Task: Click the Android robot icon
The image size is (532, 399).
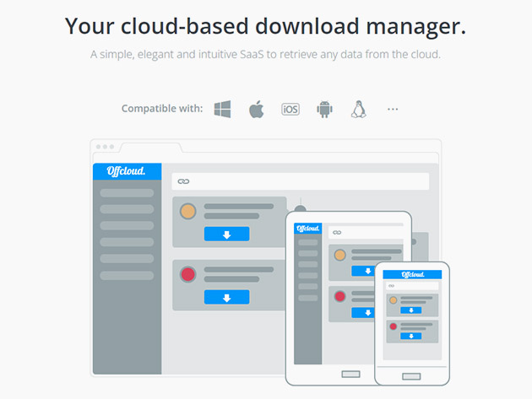Action: click(324, 109)
